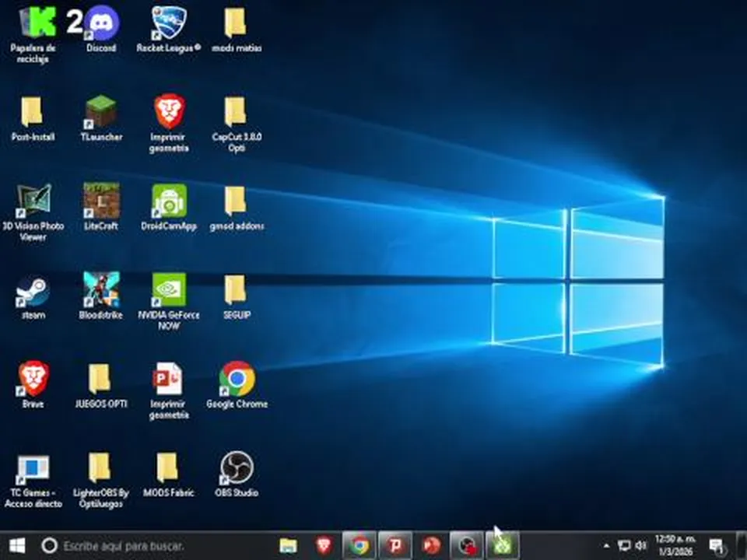Viewport: 747px width, 560px height.
Task: Select 'LighterOBS By Optijuegos' folder
Action: [x=101, y=480]
